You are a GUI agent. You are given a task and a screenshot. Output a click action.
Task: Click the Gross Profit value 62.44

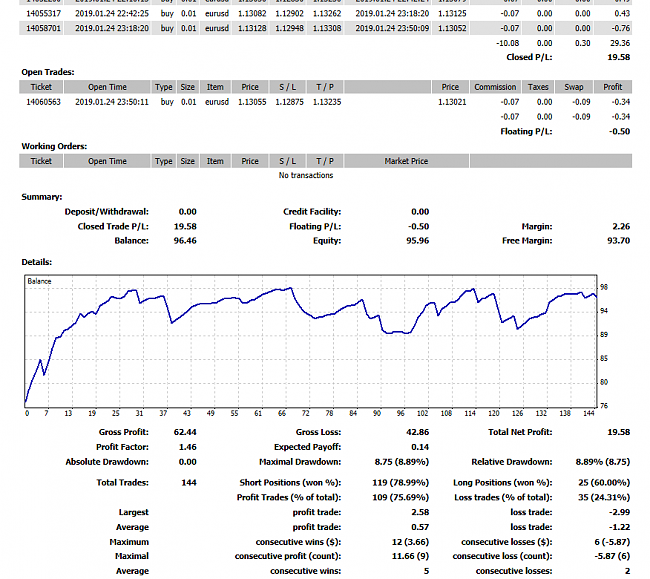[185, 432]
